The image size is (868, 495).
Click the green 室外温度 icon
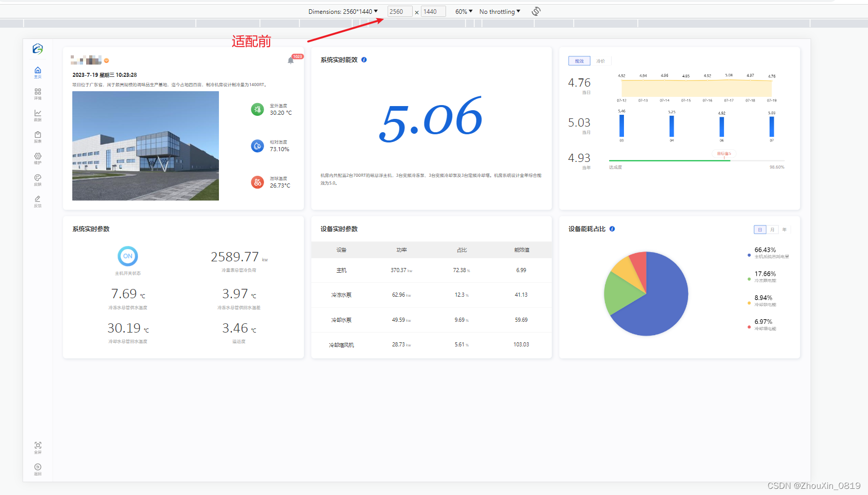257,109
